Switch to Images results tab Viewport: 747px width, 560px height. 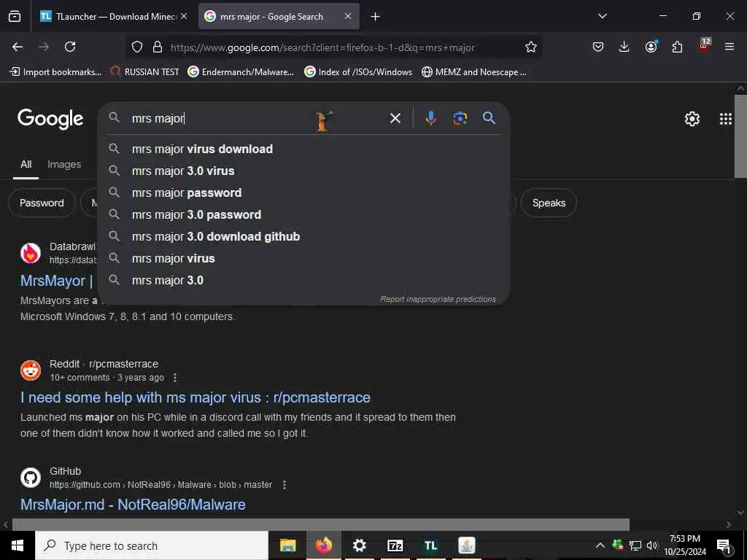64,165
